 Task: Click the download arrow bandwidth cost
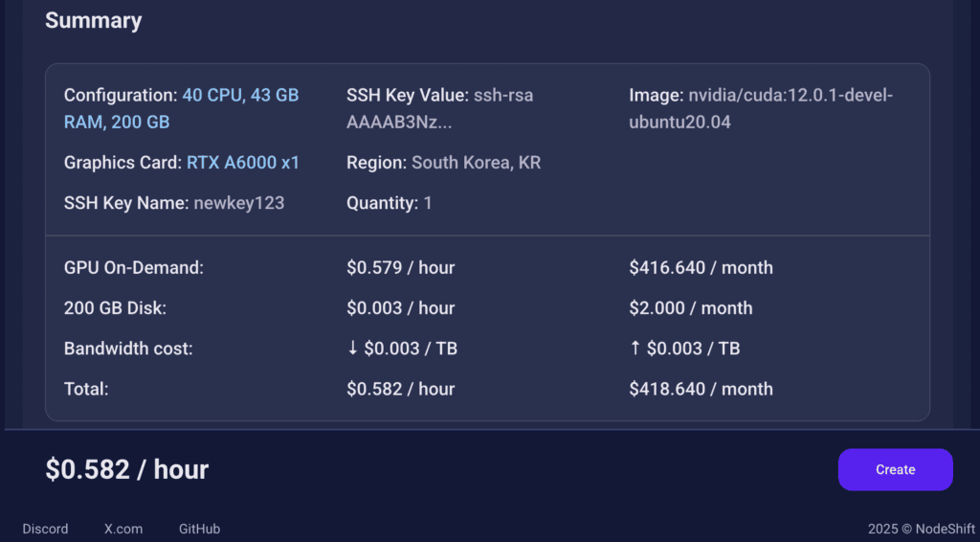click(x=402, y=349)
